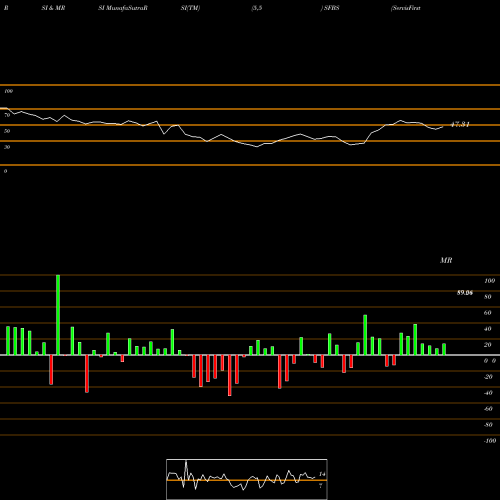Image resolution: width=500 pixels, height=500 pixels.
Task: Click the RSI current value 47.84
Action: [x=460, y=124]
